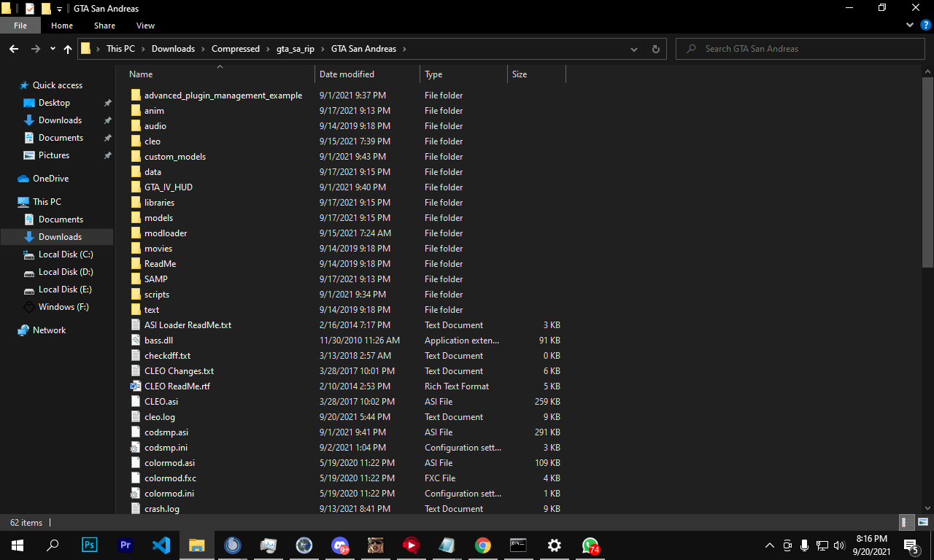Open Windows (F:) drive in sidebar
Viewport: 934px width, 560px height.
(x=63, y=307)
